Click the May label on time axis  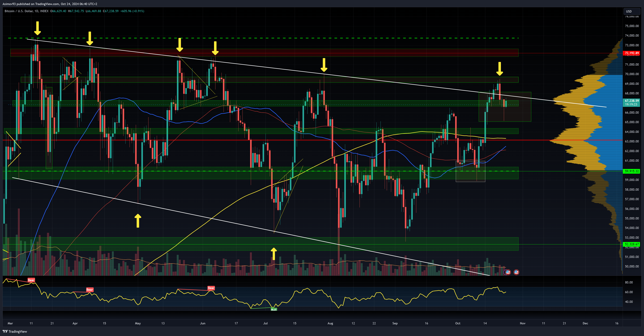138,323
